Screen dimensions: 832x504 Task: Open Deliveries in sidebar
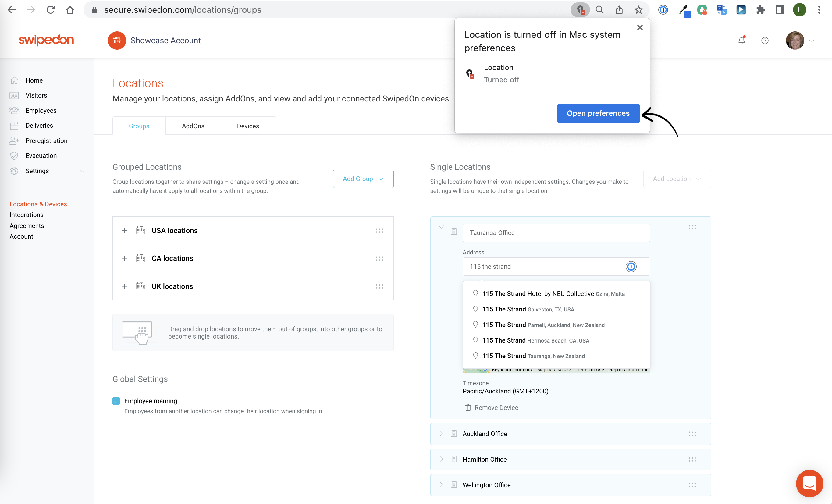click(x=39, y=126)
